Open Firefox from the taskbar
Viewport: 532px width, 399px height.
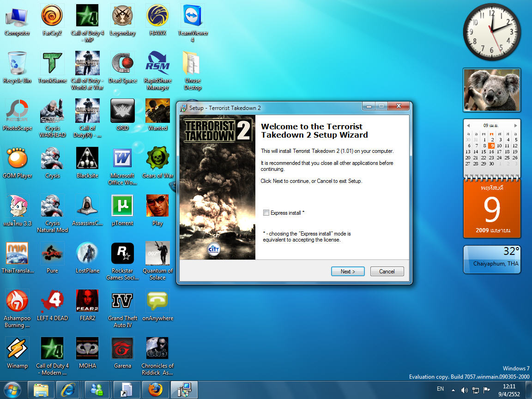coord(155,390)
